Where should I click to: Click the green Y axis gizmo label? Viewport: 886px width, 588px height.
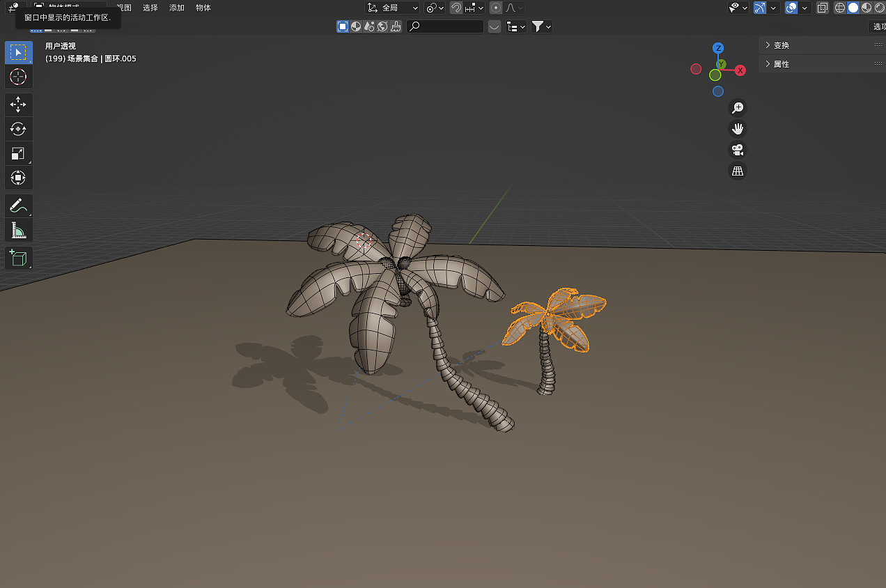722,64
